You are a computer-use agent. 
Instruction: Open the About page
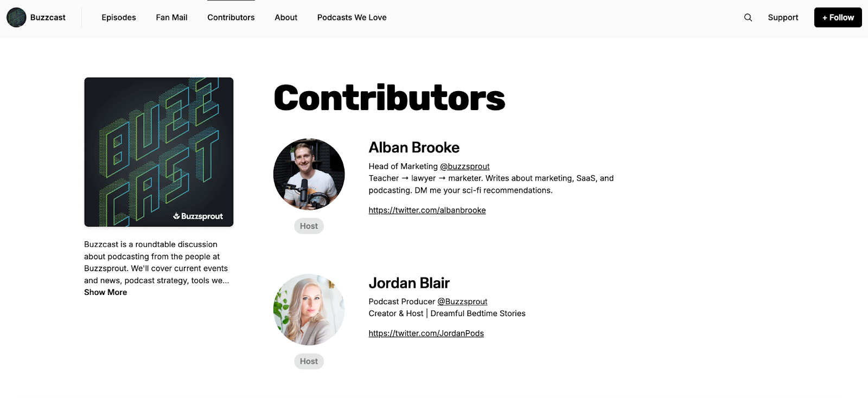(286, 17)
